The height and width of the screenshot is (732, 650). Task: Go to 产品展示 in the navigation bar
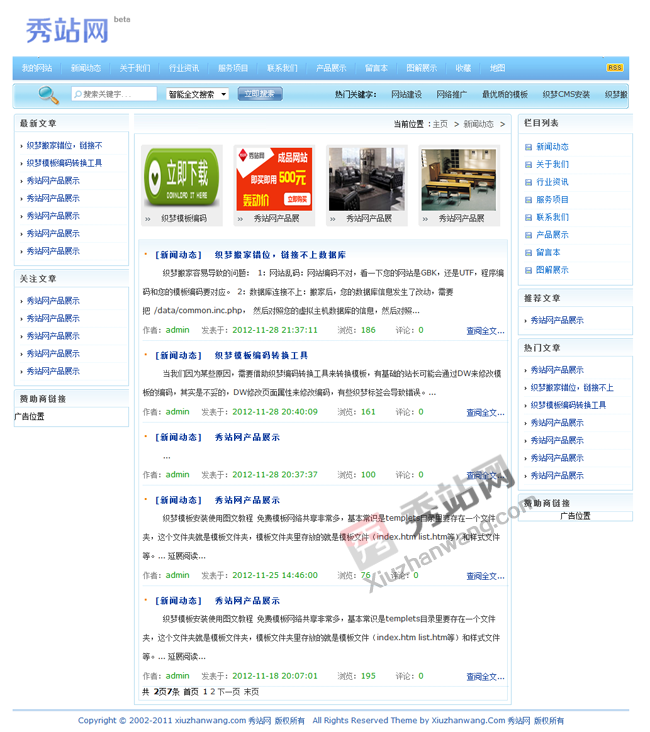[x=331, y=68]
